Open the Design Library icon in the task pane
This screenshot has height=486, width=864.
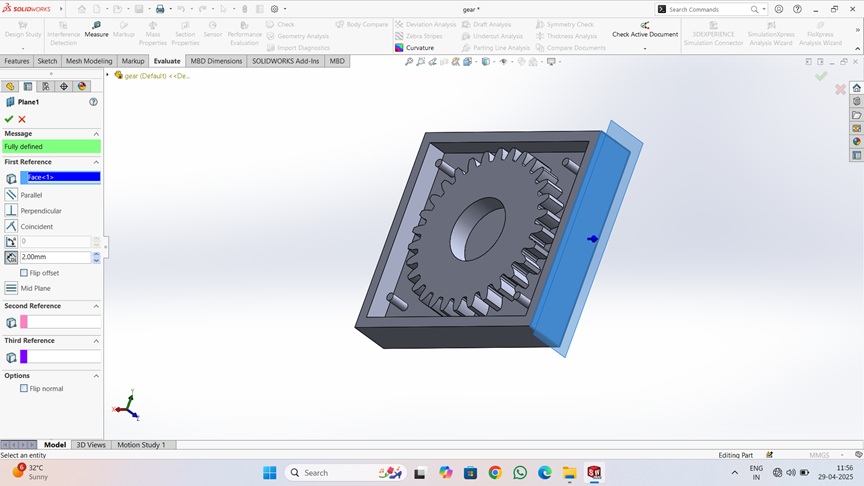(x=856, y=101)
